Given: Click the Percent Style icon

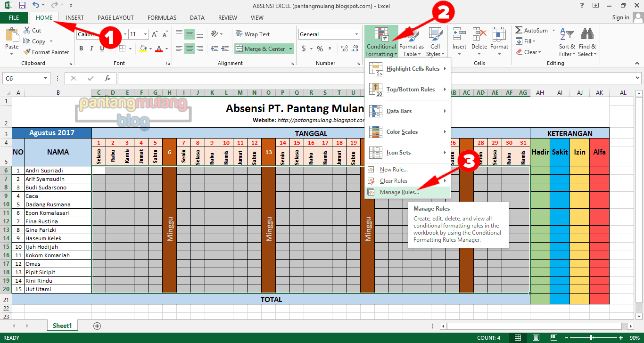Looking at the screenshot, I should tap(319, 48).
